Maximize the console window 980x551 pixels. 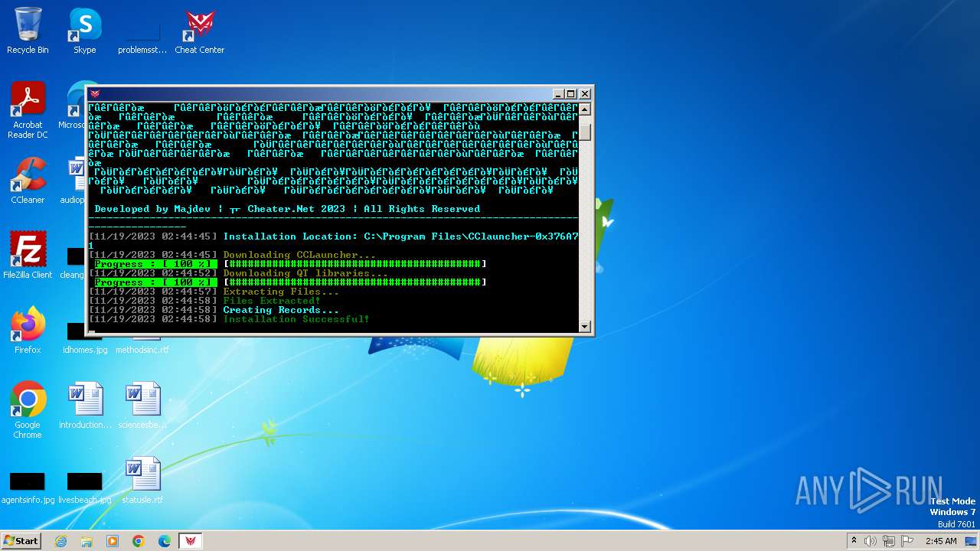570,94
